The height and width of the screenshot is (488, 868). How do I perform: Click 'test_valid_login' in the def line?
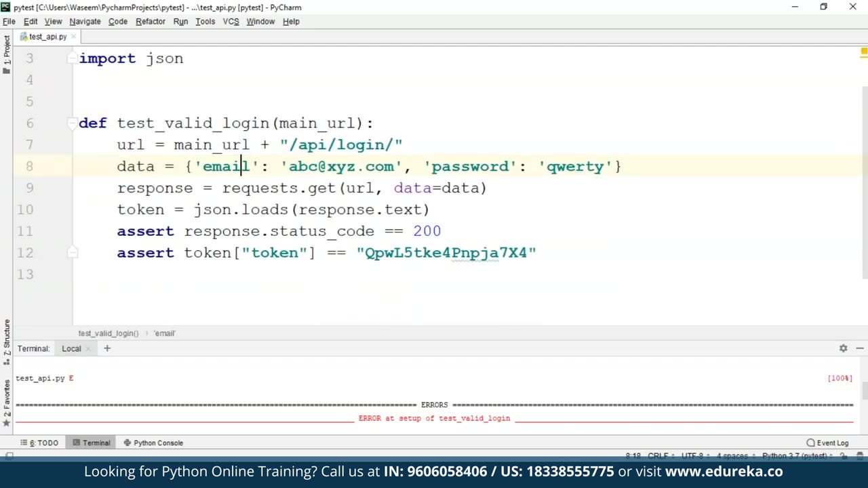[x=193, y=123]
